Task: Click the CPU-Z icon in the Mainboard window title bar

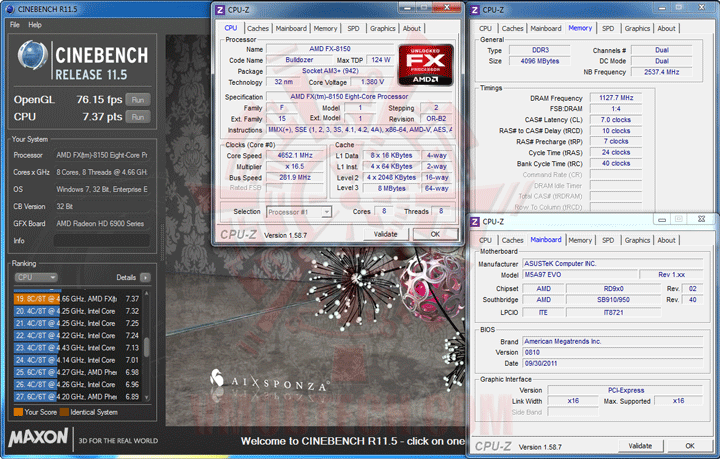Action: (x=475, y=222)
